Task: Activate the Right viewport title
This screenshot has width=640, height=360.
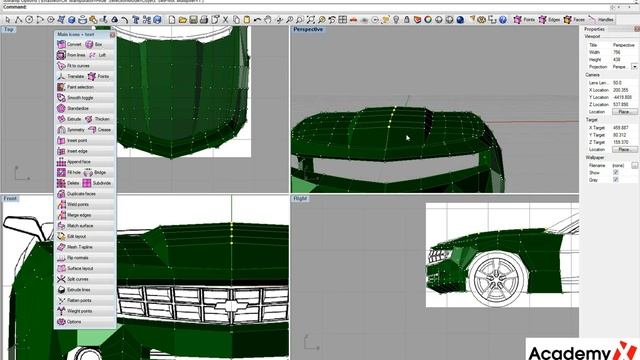Action: click(300, 198)
